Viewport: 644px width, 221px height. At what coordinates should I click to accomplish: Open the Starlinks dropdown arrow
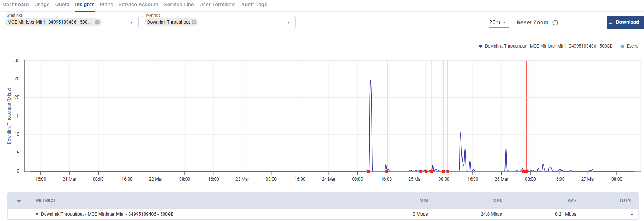coord(132,22)
